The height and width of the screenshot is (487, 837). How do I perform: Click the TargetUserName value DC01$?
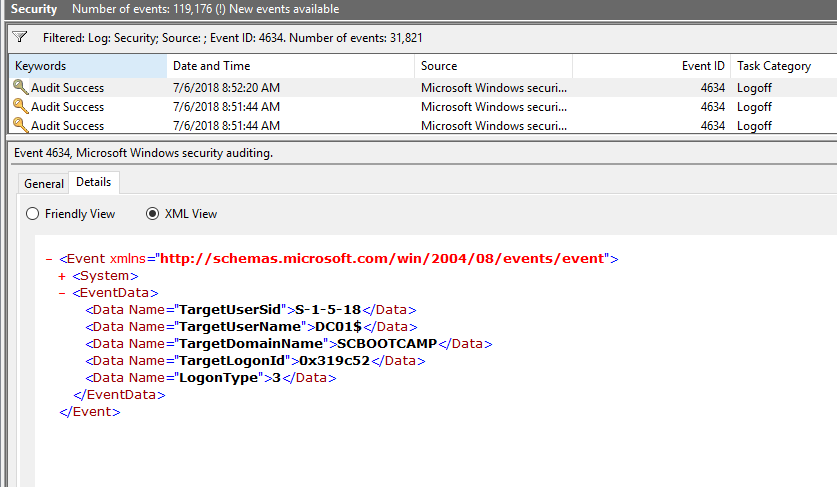click(338, 327)
